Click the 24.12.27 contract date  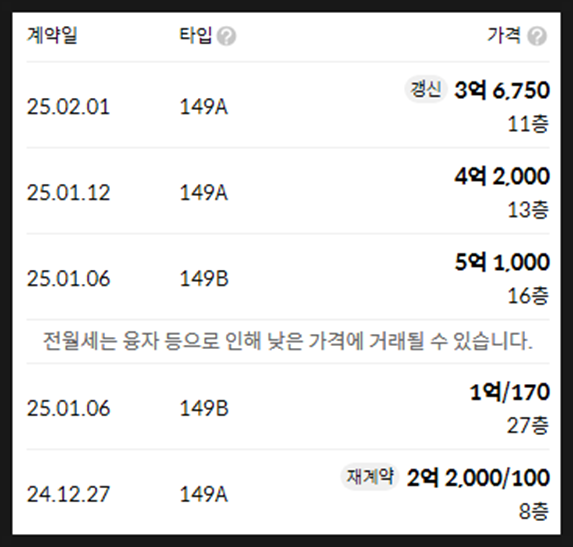pyautogui.click(x=68, y=494)
